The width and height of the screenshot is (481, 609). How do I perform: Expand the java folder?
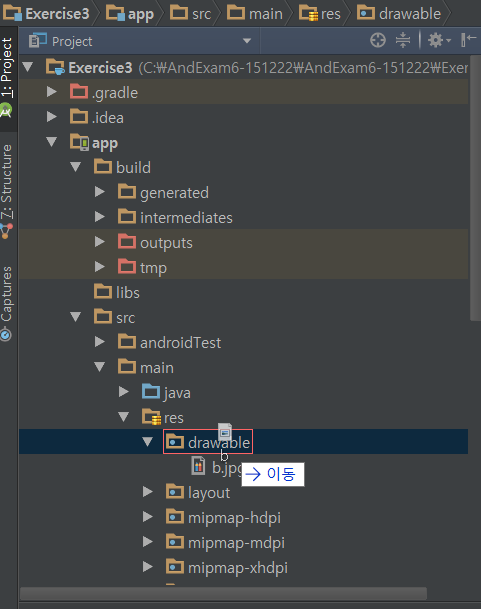124,392
